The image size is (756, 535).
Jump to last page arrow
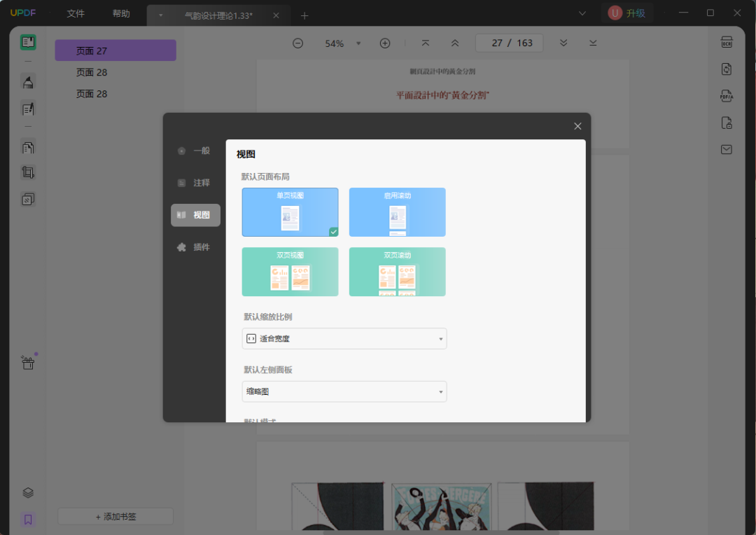(593, 43)
